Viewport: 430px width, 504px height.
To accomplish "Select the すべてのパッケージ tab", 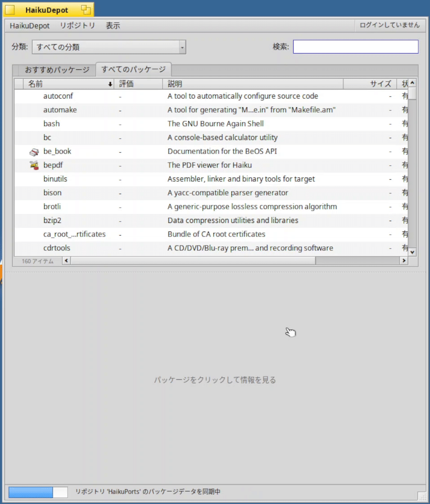I will [x=133, y=69].
